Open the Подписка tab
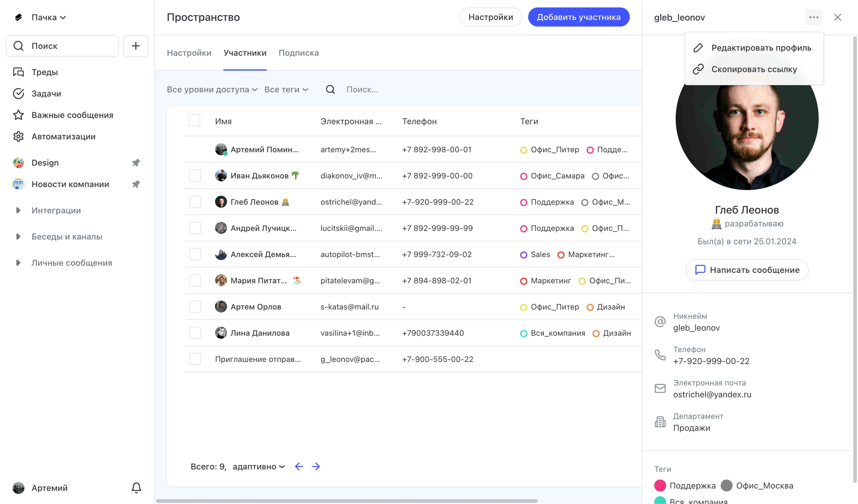Viewport: 858px width, 504px height. coord(299,53)
